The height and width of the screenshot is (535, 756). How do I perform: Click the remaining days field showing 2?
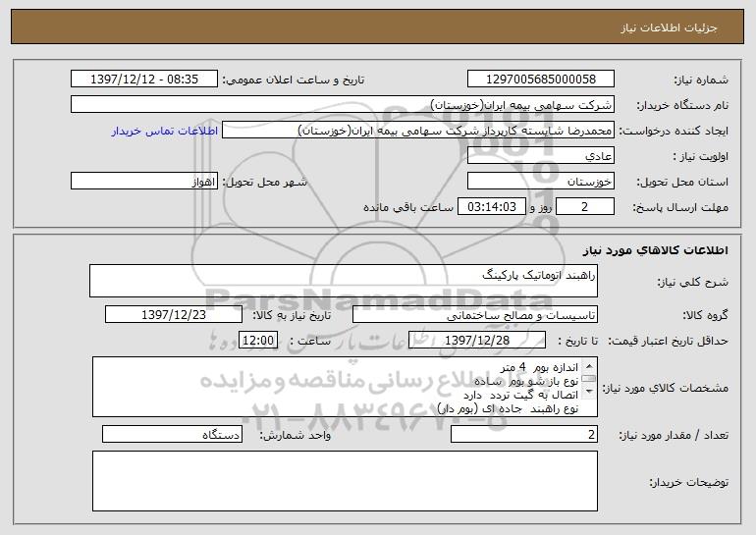585,207
